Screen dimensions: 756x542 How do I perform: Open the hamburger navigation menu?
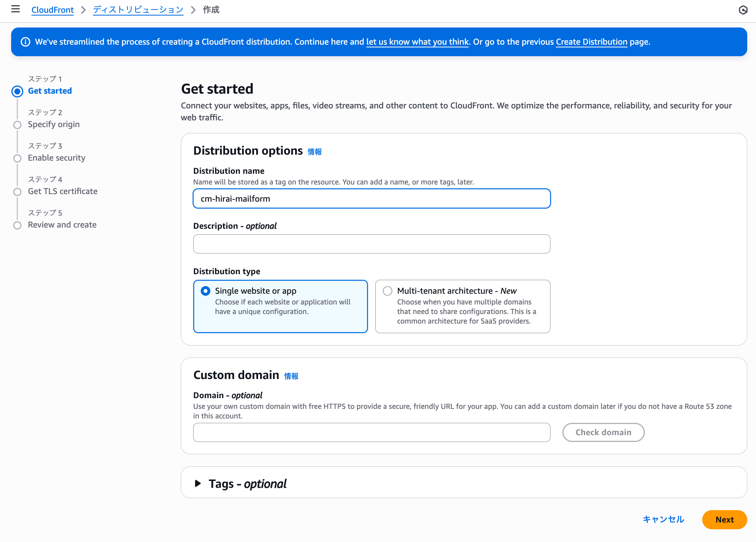tap(16, 9)
